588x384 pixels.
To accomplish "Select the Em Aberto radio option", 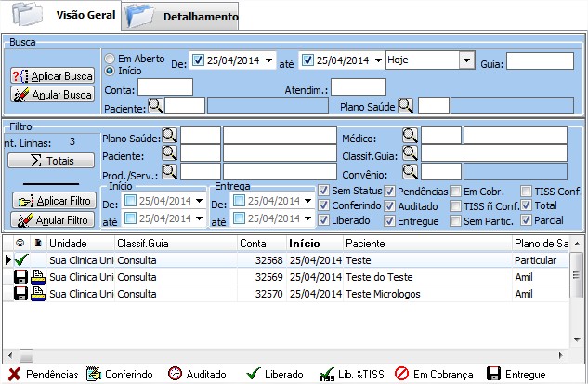I will coord(111,58).
